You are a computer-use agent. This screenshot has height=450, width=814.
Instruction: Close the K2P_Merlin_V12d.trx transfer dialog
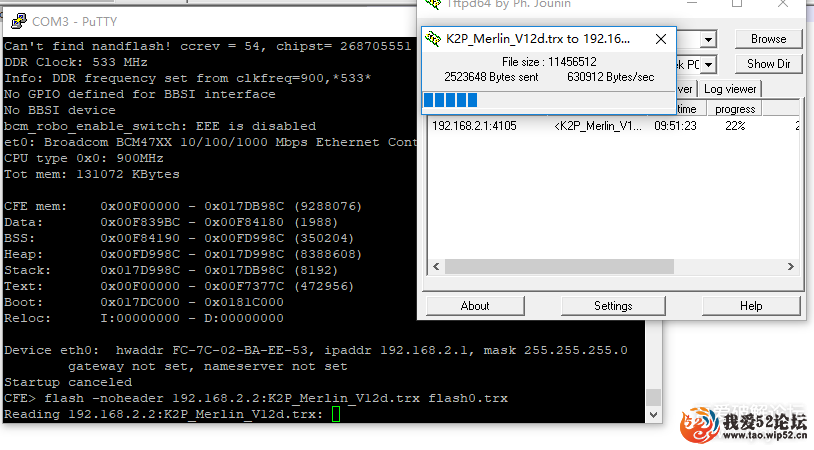[x=660, y=39]
